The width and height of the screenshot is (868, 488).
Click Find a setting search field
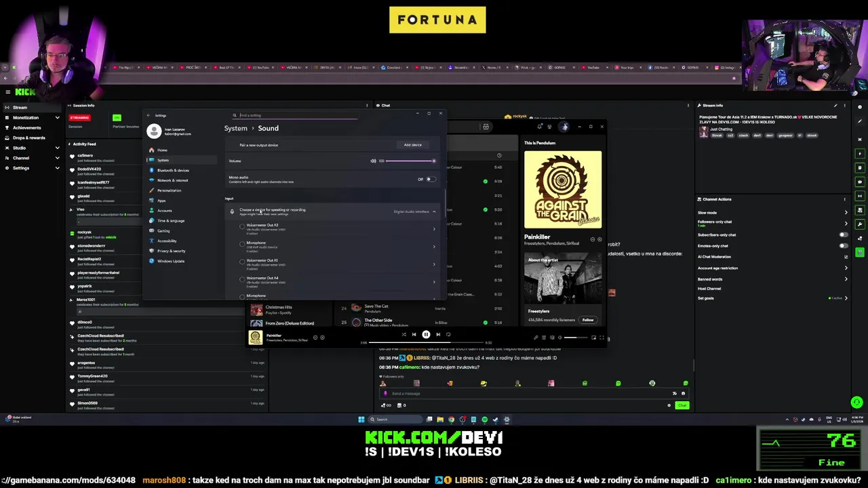tap(295, 115)
